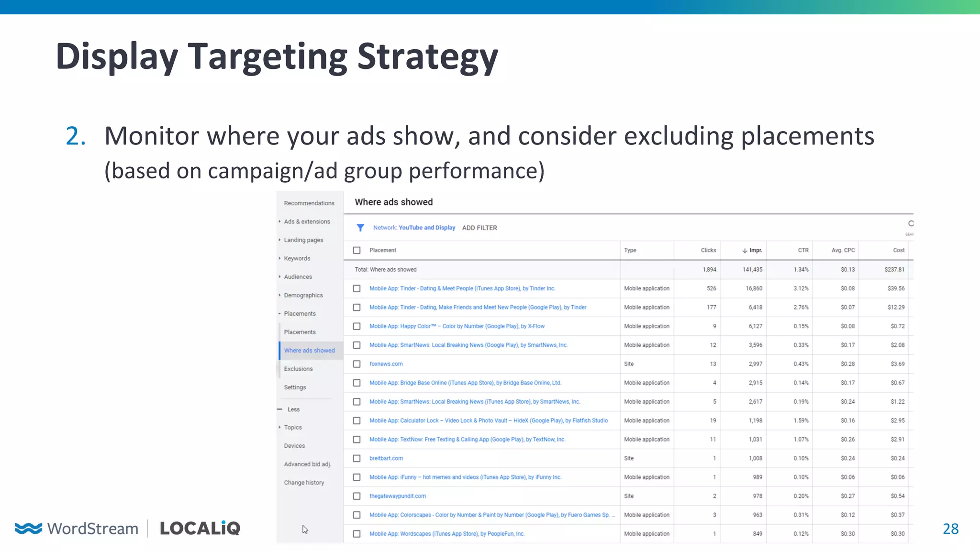The width and height of the screenshot is (980, 551).
Task: Check the breitbart.com row checkbox
Action: tap(356, 458)
